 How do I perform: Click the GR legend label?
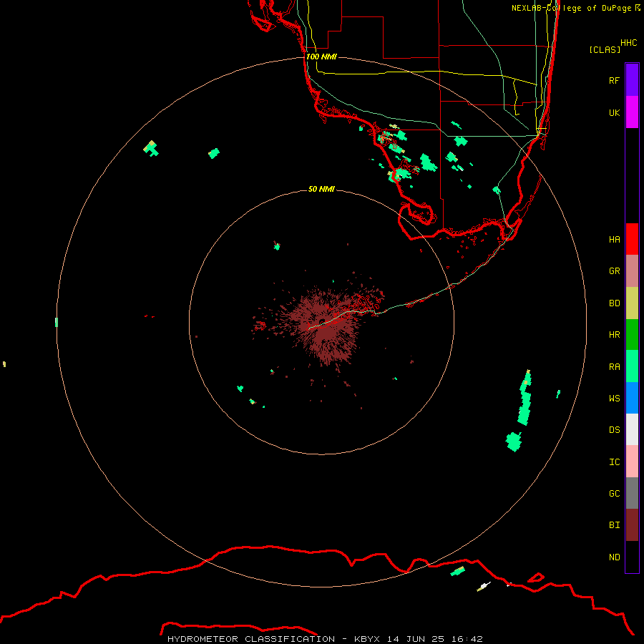point(614,271)
